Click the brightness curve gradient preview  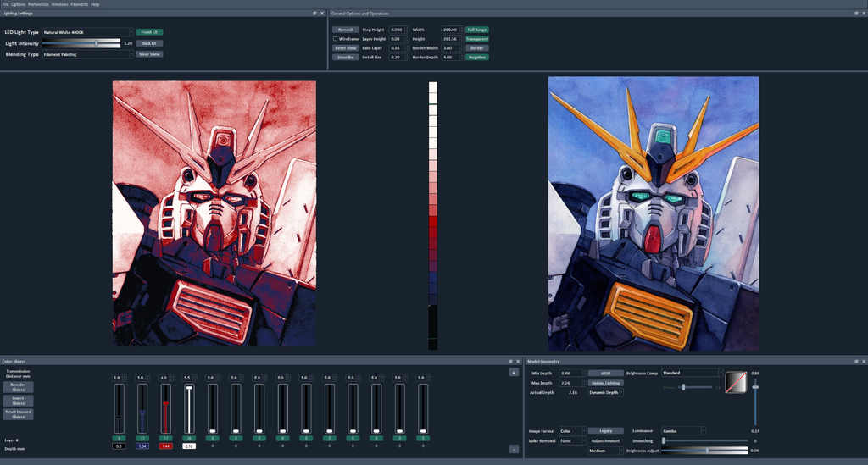tap(736, 383)
